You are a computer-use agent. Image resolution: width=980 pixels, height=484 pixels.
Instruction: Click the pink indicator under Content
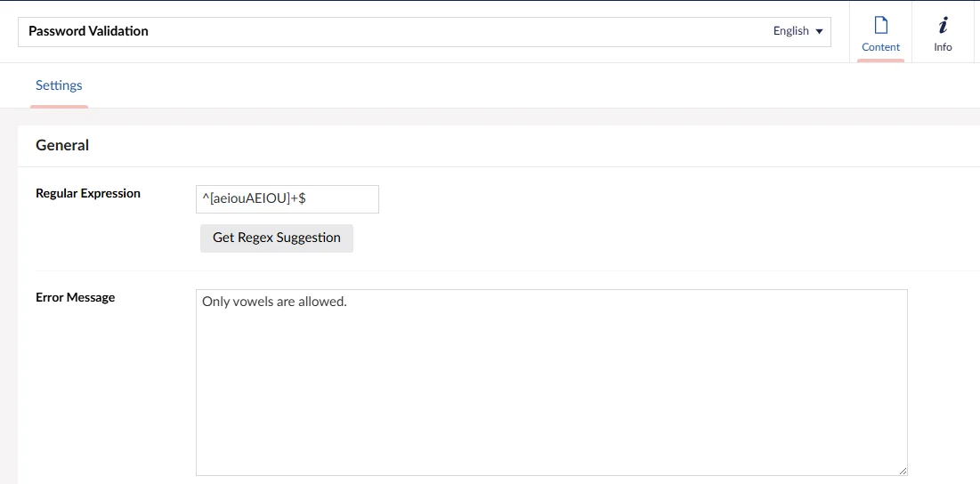click(x=880, y=60)
